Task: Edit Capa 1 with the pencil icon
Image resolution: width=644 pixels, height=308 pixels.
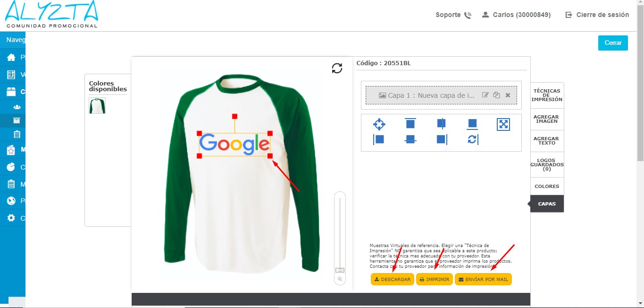Action: [x=485, y=95]
